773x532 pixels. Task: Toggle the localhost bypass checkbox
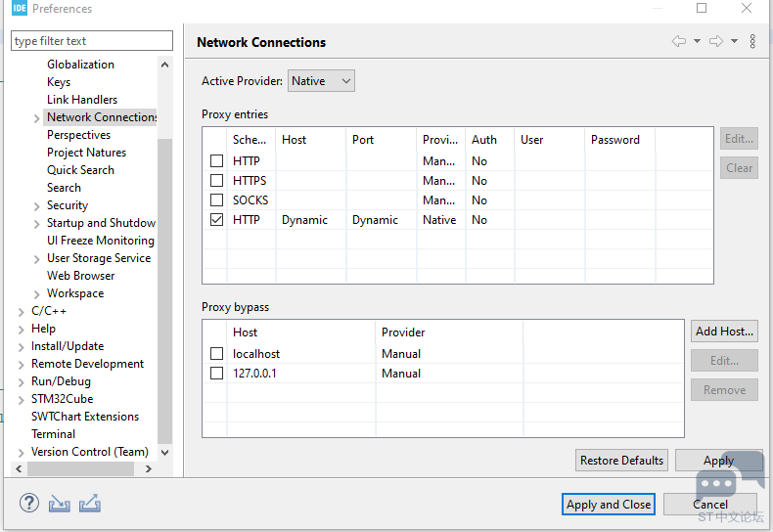217,354
